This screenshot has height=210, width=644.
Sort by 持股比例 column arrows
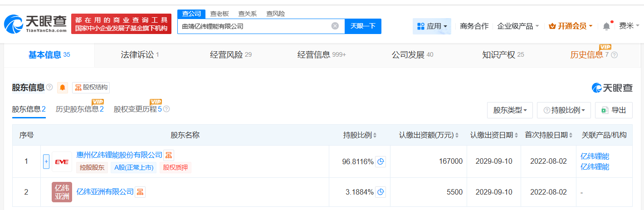(375, 135)
